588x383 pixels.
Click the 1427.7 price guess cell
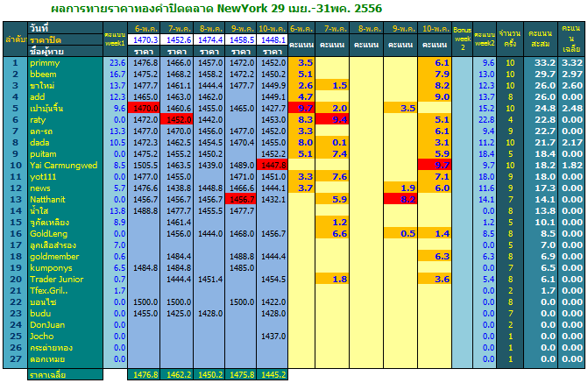coord(273,109)
